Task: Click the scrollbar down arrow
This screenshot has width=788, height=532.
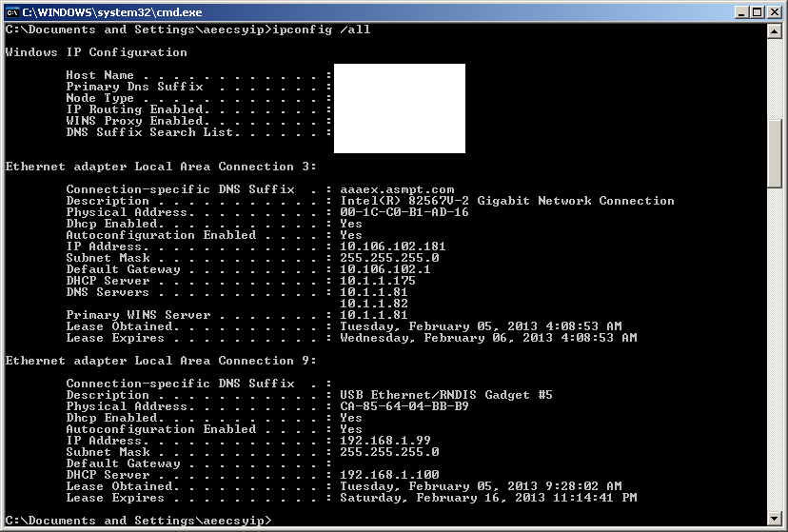Action: click(775, 518)
